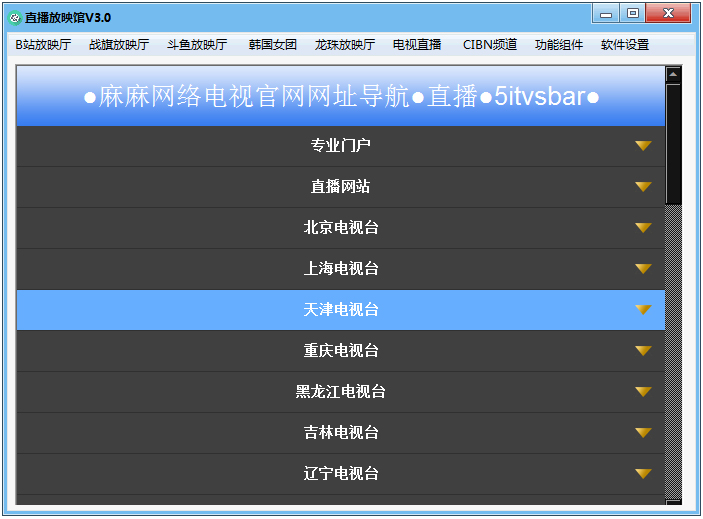
Task: Open the 软件设置 menu
Action: [625, 45]
